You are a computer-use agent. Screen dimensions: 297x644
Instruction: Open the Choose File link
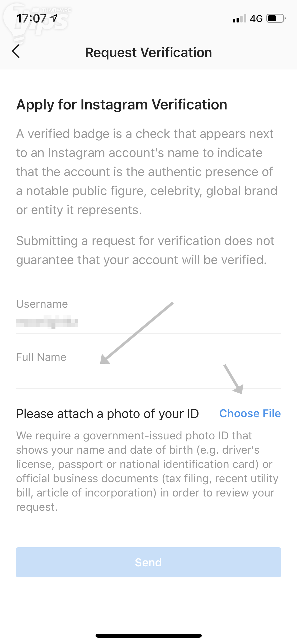click(250, 413)
